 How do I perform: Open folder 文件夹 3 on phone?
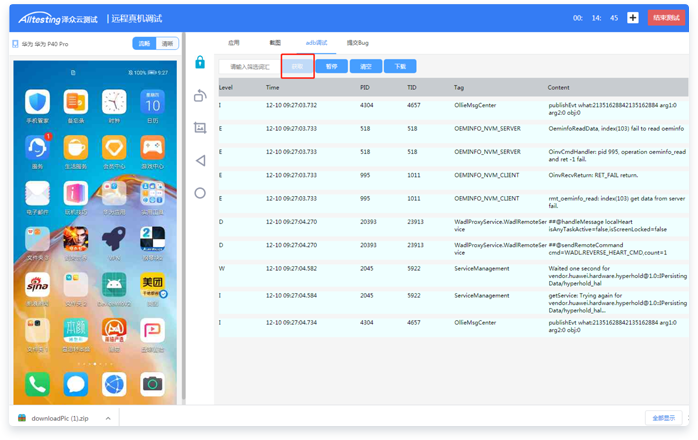coord(37,239)
